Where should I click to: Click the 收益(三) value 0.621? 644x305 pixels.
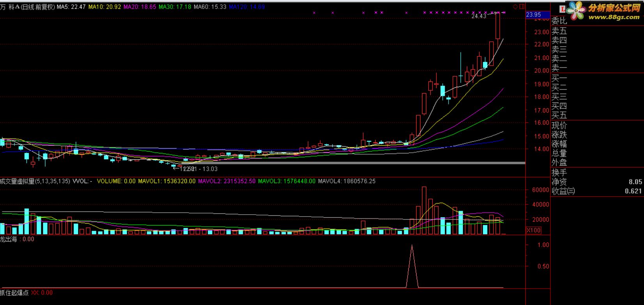pos(633,191)
